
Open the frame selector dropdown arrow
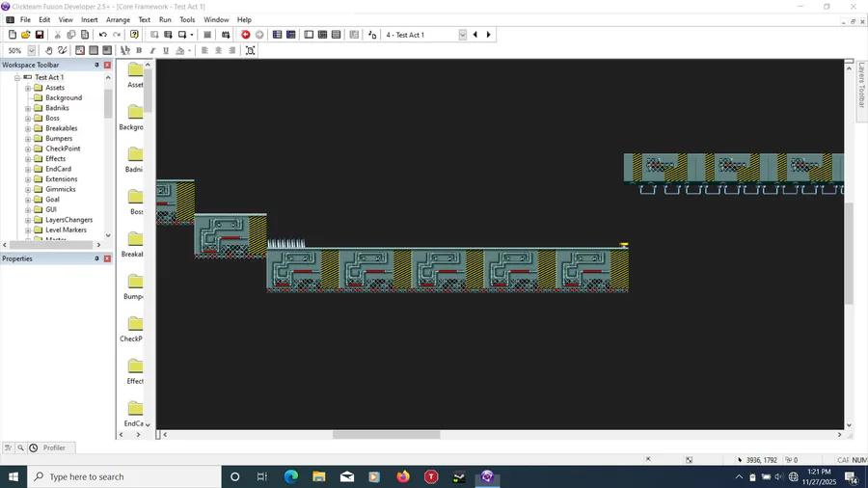point(462,35)
